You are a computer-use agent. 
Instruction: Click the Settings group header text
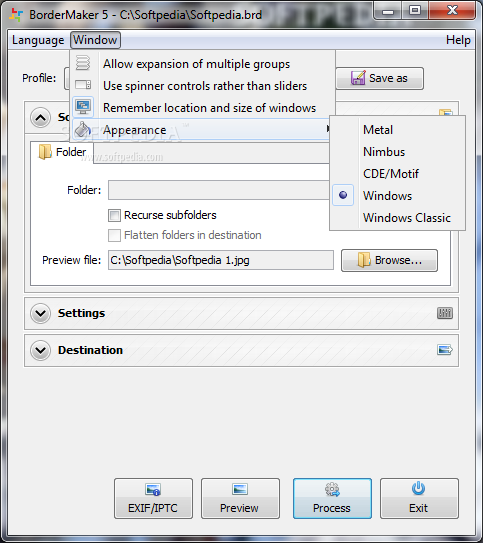point(81,313)
